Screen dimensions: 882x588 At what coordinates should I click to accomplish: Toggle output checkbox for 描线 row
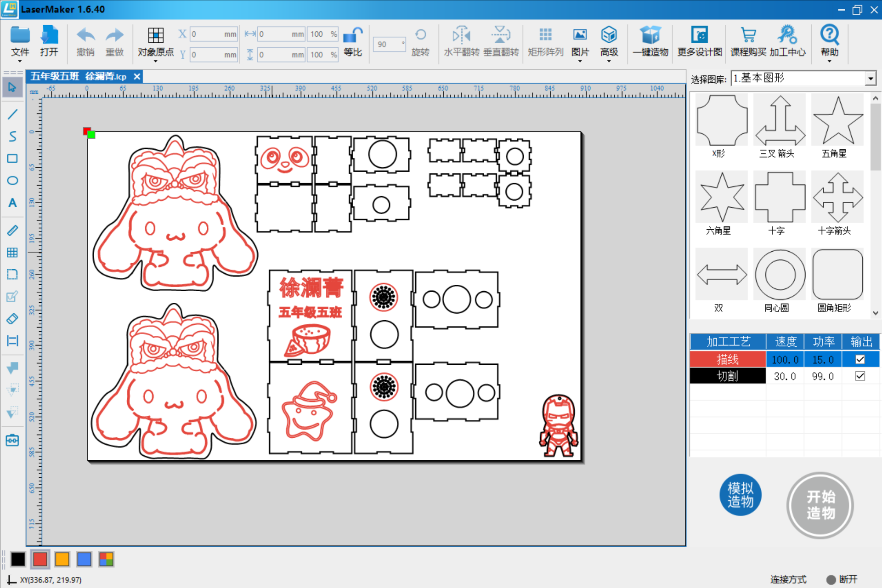(860, 360)
